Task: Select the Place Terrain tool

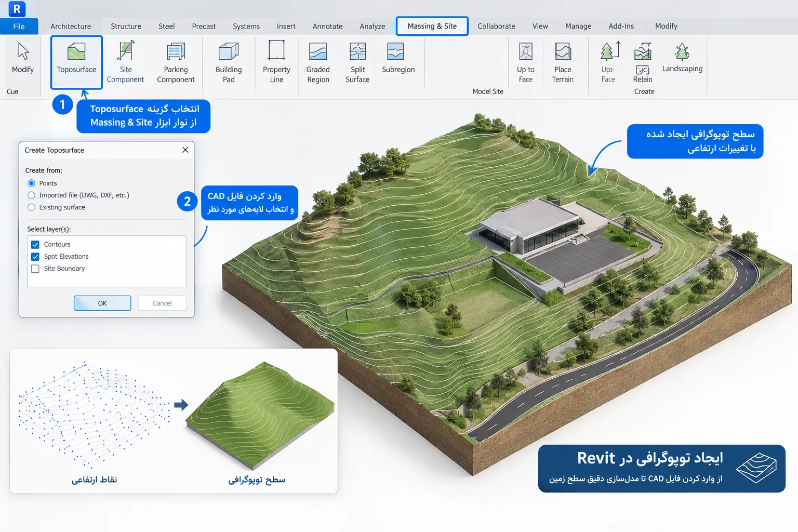Action: [x=563, y=62]
